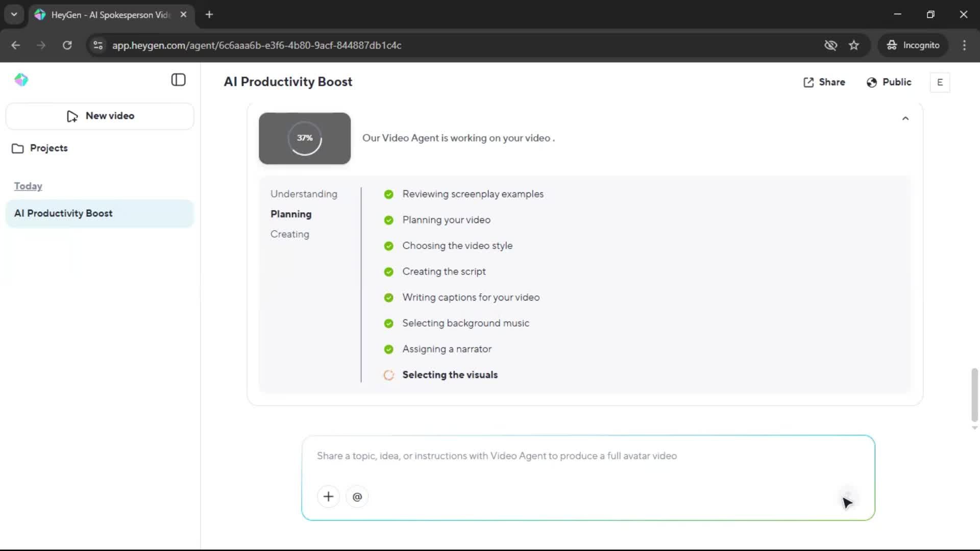Bookmark page with the star icon

(854, 45)
